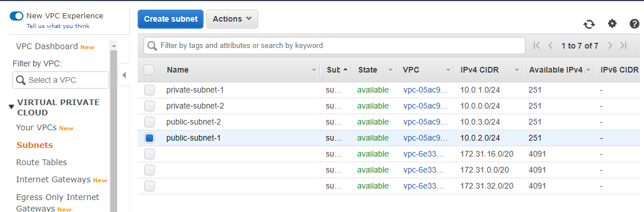
Task: Click the next page arrow icon
Action: click(x=610, y=46)
